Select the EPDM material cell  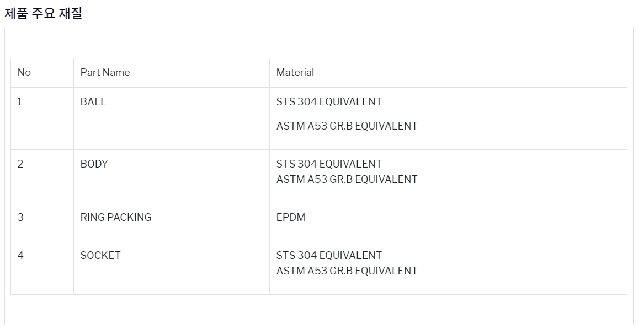[448, 222]
